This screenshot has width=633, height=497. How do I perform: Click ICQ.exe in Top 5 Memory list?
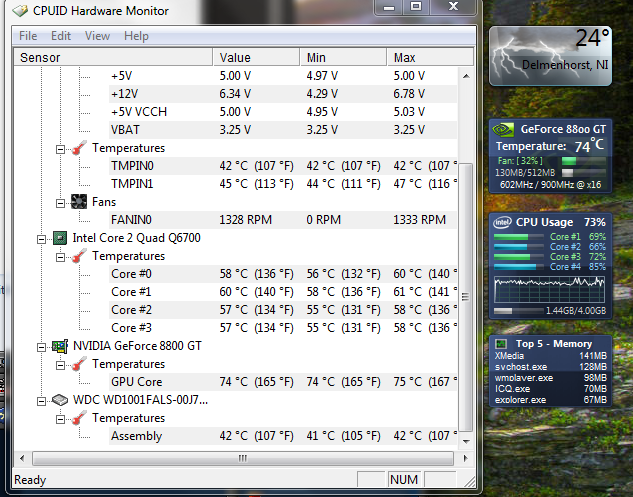pyautogui.click(x=512, y=389)
